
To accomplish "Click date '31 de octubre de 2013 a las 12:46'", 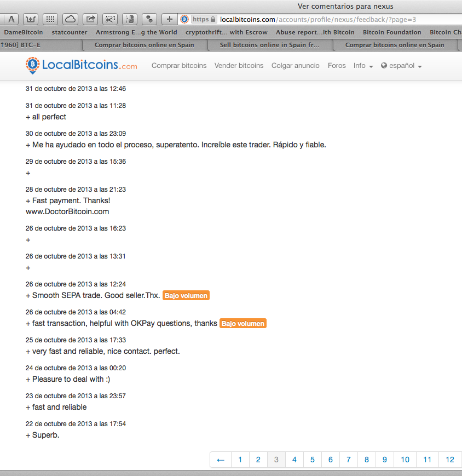I will pyautogui.click(x=76, y=89).
